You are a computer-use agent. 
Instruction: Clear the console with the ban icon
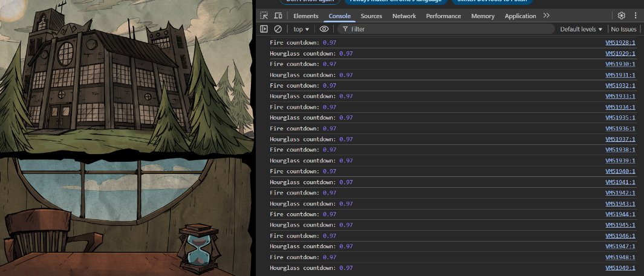[x=278, y=29]
